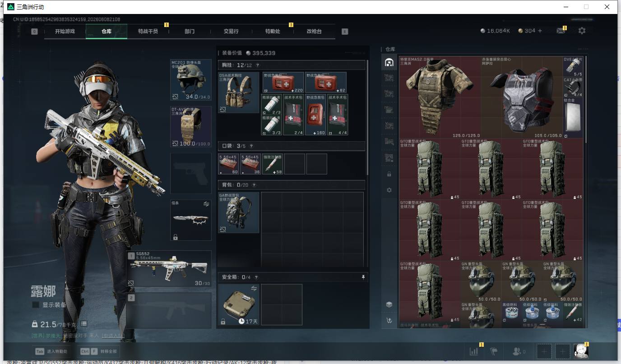621x364 pixels.
Task: Select the 野战急救包 with 82 points
Action: tap(326, 83)
